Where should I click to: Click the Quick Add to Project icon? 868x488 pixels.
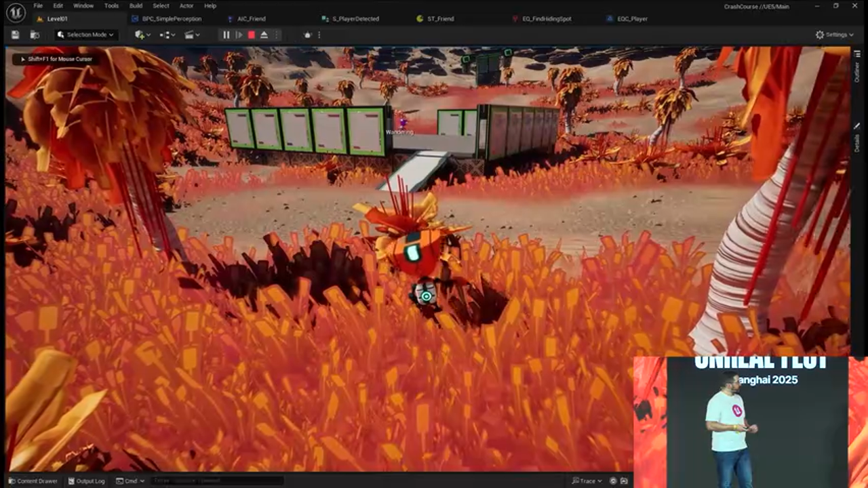pyautogui.click(x=140, y=35)
